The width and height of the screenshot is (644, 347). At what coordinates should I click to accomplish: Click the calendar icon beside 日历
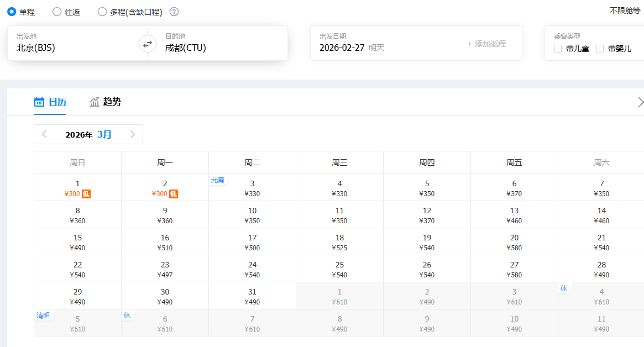click(x=39, y=102)
